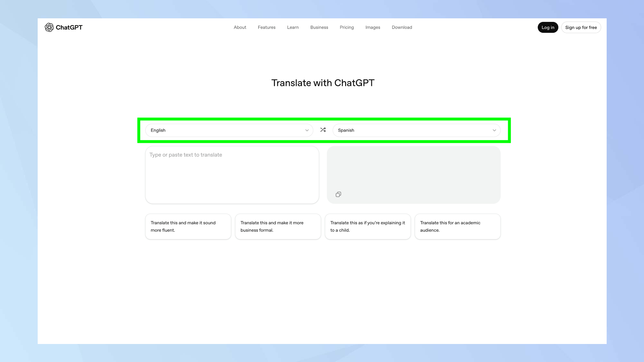Select the Features menu item

(x=266, y=27)
